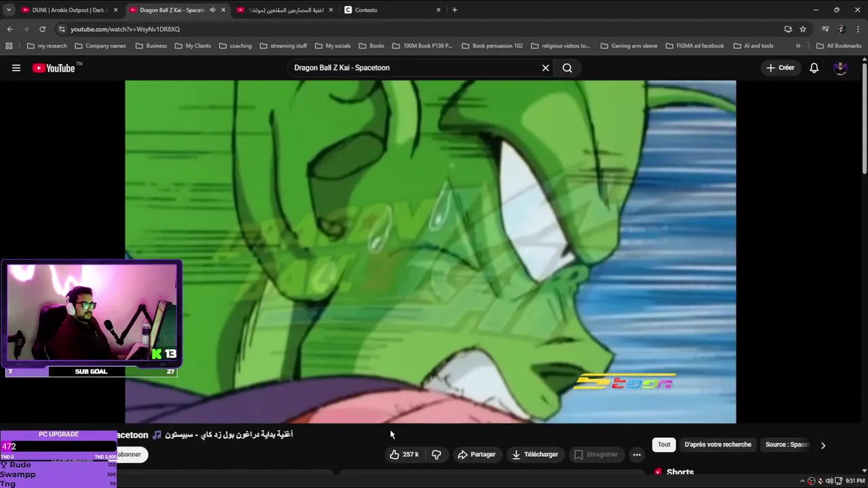
Task: Reload the page with refresh icon
Action: 42,29
